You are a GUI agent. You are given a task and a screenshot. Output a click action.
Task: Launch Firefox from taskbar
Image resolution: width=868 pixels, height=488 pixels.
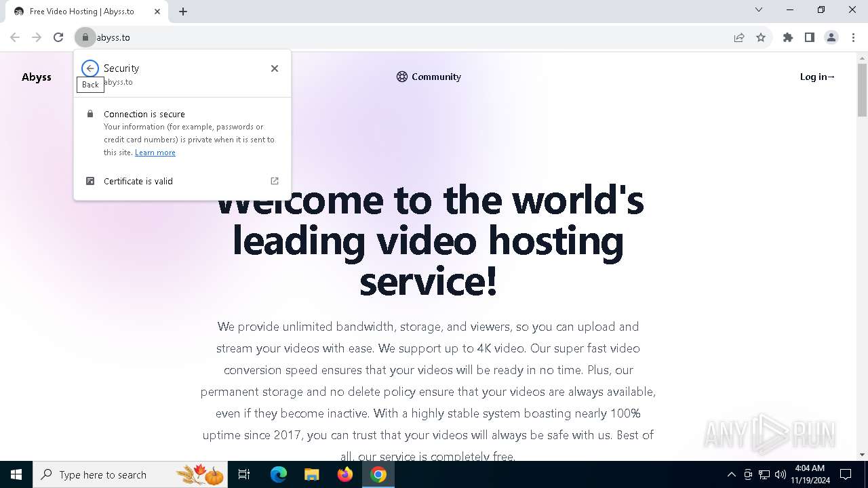coord(344,474)
